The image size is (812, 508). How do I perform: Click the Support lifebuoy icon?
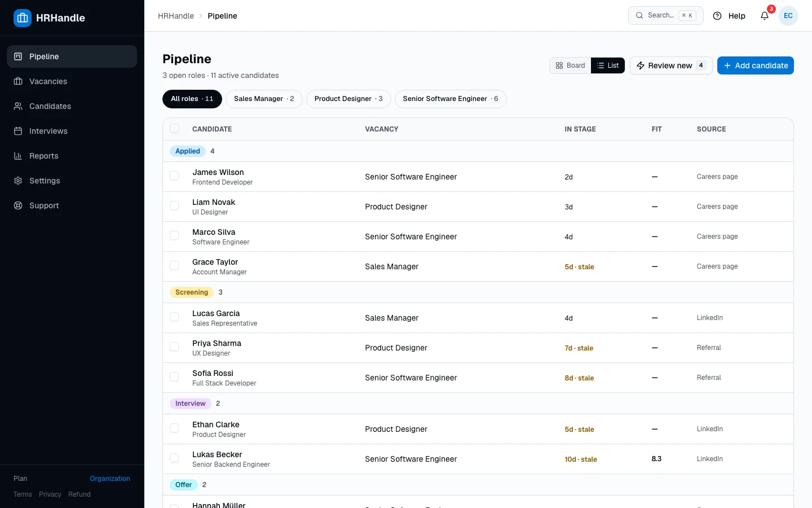[18, 205]
